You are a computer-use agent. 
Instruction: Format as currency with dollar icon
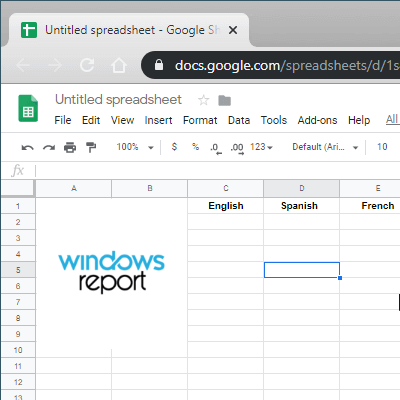(174, 147)
